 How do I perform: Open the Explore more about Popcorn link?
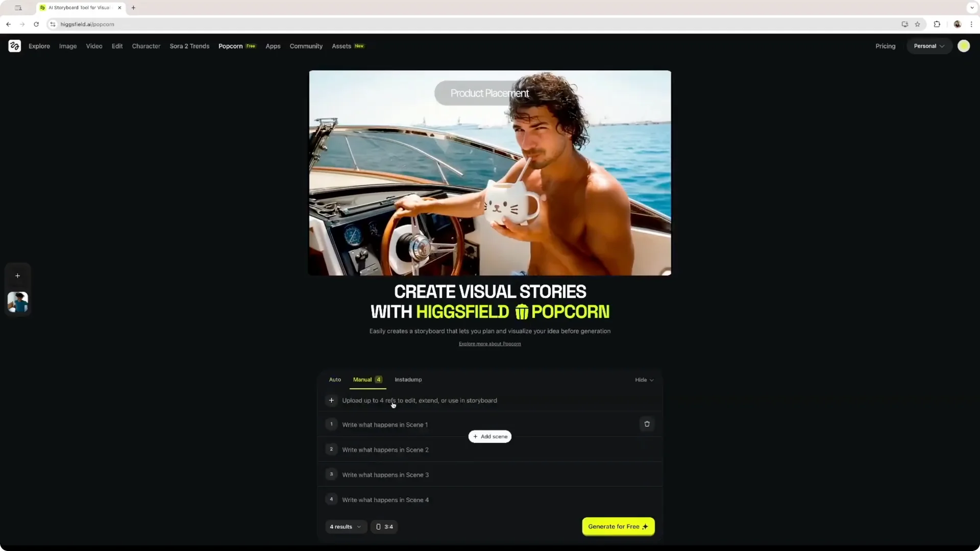(x=489, y=343)
